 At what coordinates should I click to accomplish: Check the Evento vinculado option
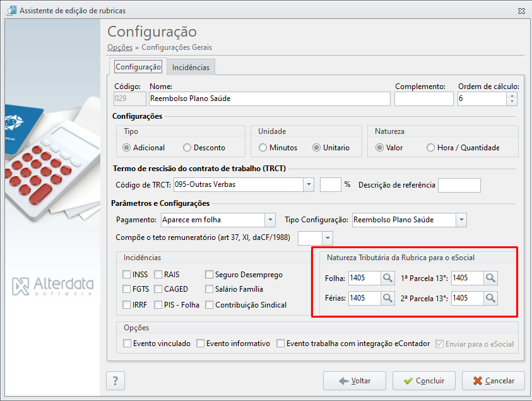pos(127,344)
